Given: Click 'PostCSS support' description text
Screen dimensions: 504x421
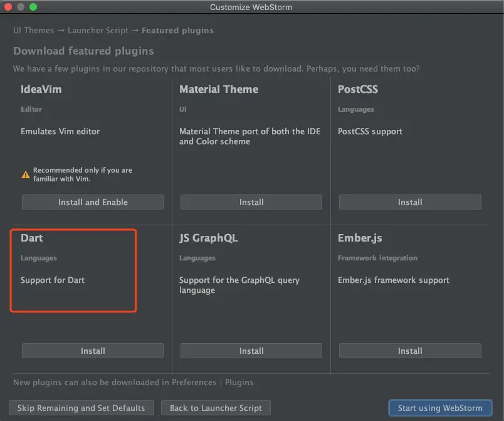Looking at the screenshot, I should [370, 132].
